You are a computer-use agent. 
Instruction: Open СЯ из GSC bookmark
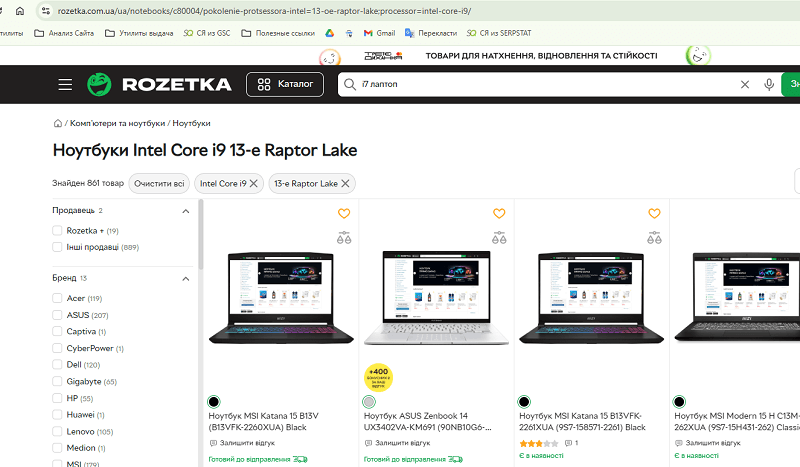207,33
